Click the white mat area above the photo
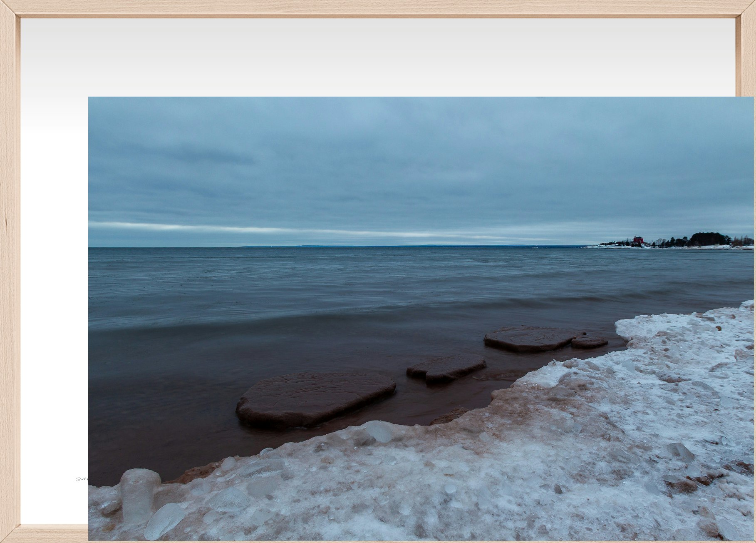Screen dimensions: 756x543 tap(374, 58)
